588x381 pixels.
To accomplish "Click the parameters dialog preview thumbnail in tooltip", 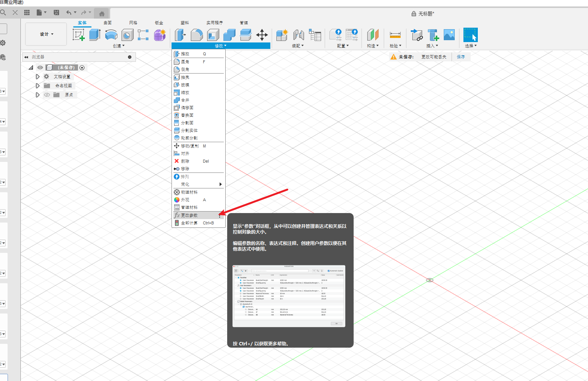I will click(x=289, y=296).
